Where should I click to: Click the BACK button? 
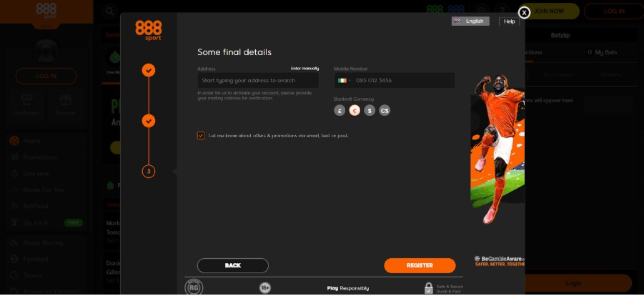click(233, 265)
